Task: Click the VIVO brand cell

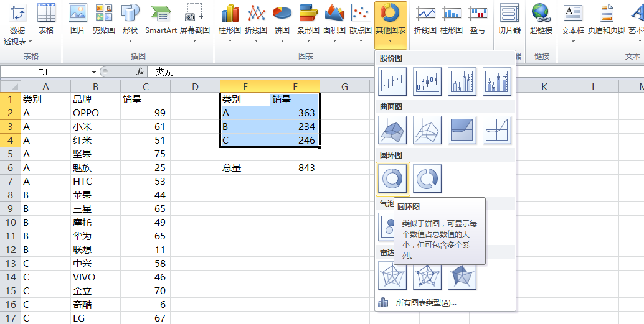Action: coord(95,277)
